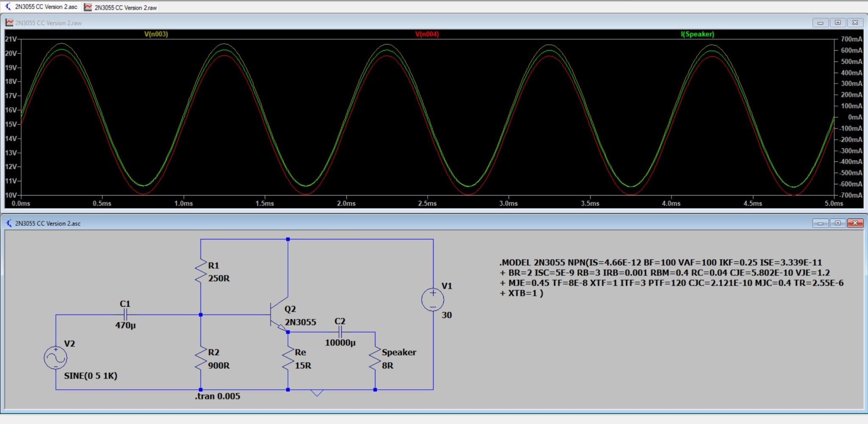Click the 2N3055 transistor model name label
Screen dimensions: 868x424
tap(300, 322)
